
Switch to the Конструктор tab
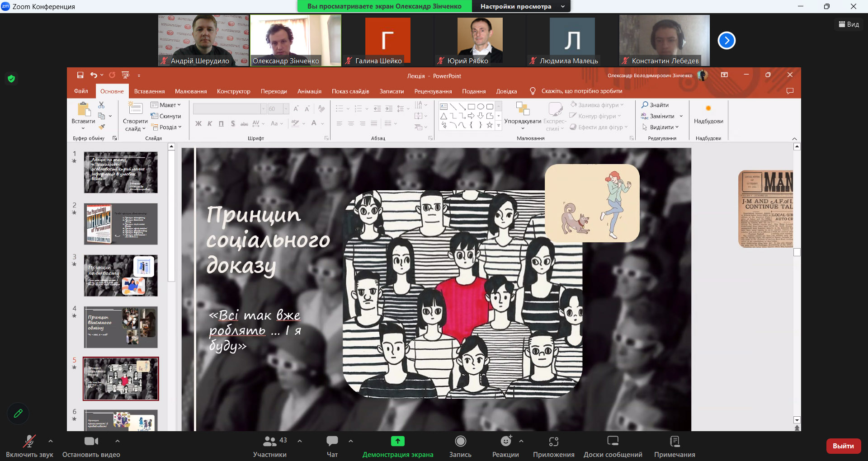coord(233,91)
